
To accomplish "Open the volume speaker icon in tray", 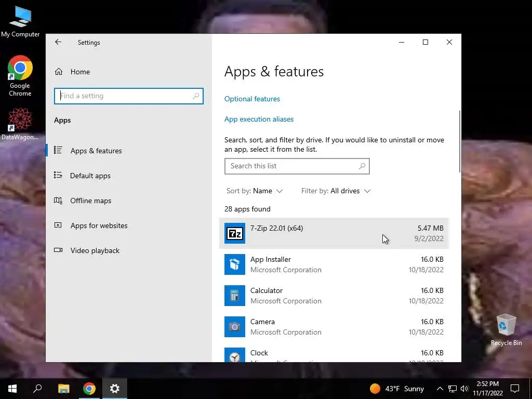I will 464,389.
